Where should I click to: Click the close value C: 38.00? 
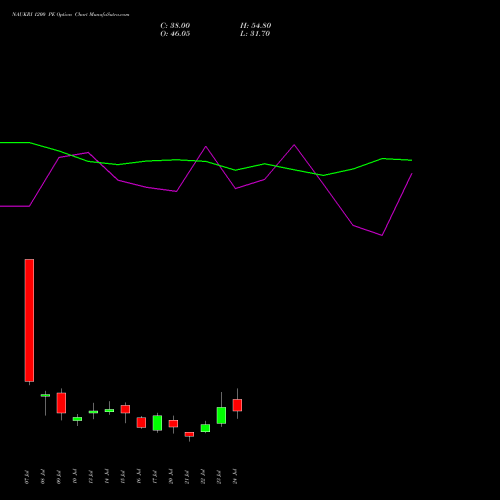coord(175,26)
